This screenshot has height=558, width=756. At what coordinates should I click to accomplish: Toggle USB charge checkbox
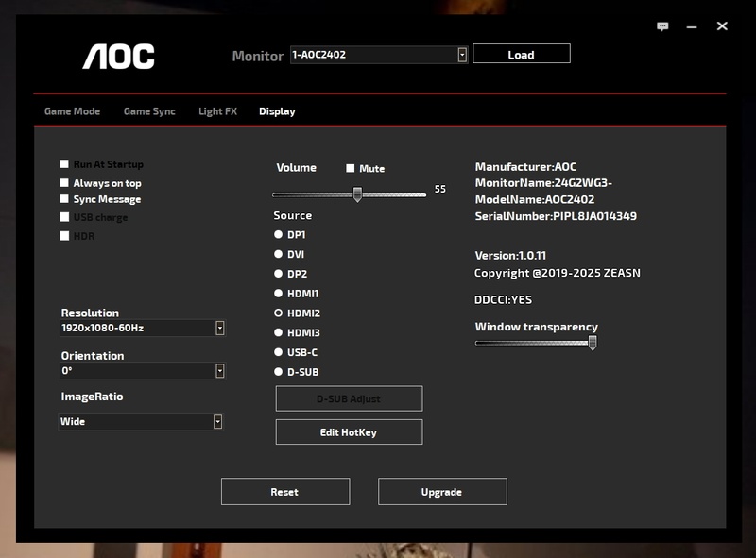(x=64, y=217)
